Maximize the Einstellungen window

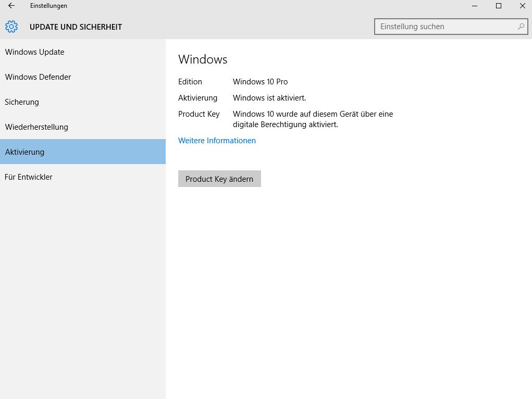coord(499,6)
